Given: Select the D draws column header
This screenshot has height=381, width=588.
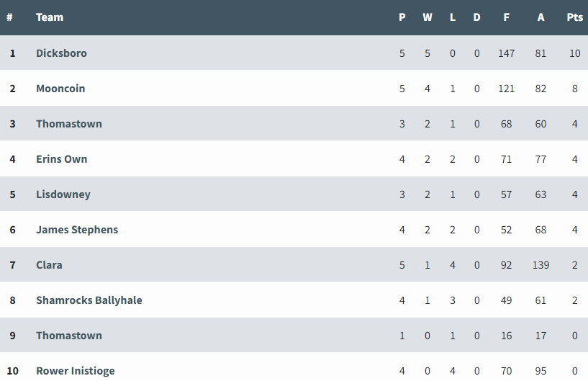Looking at the screenshot, I should [476, 17].
